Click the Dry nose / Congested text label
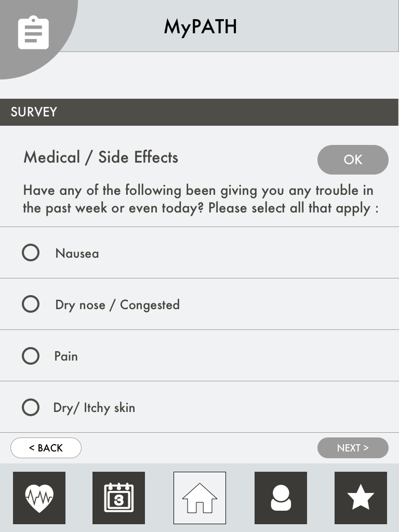399x532 pixels. pyautogui.click(x=117, y=304)
